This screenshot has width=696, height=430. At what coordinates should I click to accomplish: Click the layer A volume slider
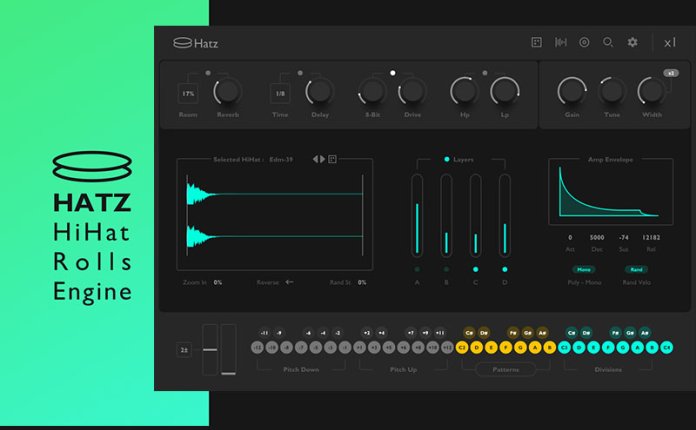417,216
